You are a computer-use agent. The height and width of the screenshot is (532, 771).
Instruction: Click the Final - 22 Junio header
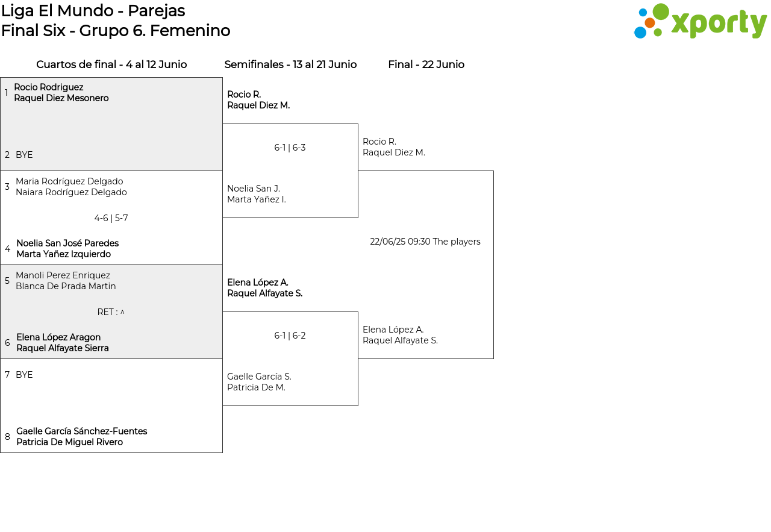point(426,64)
